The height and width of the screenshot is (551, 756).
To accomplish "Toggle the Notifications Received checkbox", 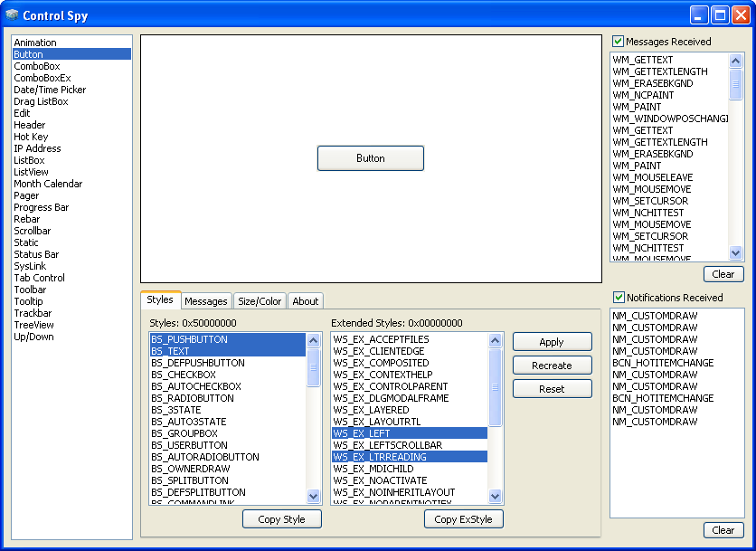I will coord(619,298).
